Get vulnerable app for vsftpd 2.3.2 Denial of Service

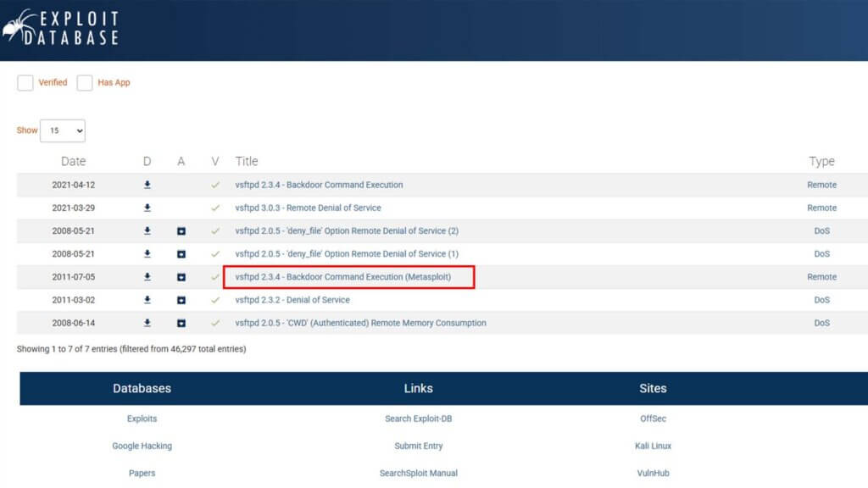181,301
